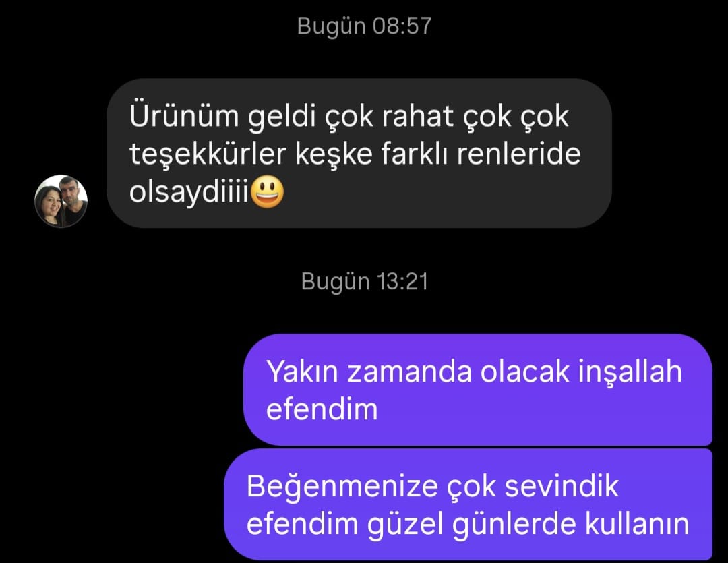Image resolution: width=728 pixels, height=563 pixels.
Task: Click the word "sevindik" in last bubble
Action: pyautogui.click(x=562, y=486)
